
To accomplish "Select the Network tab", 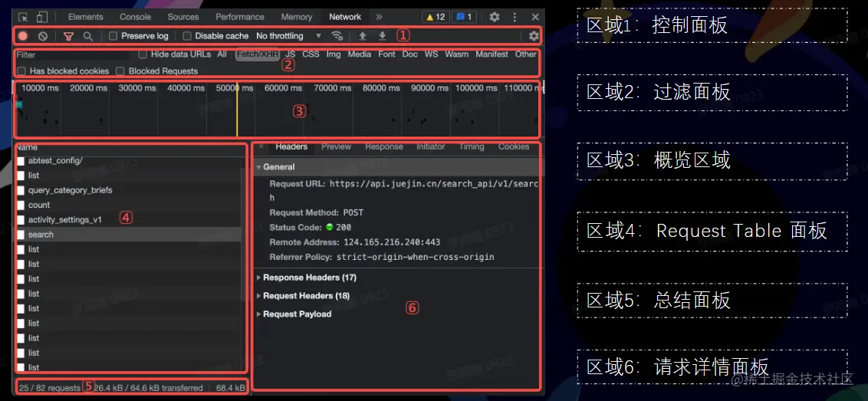I will pyautogui.click(x=345, y=17).
